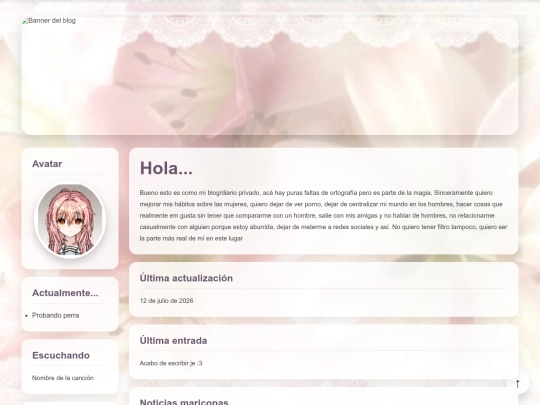Click the 'Acabo de escribir je :3' text

click(171, 363)
